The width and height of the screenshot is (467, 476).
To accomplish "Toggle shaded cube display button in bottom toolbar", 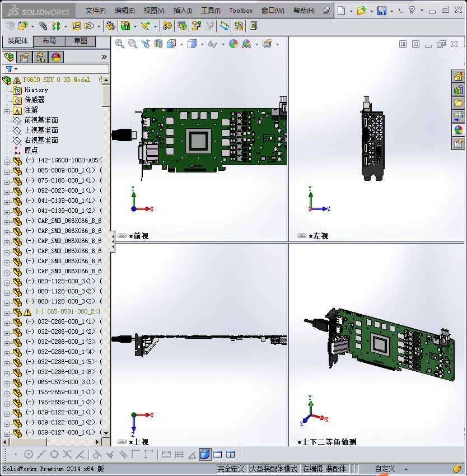I will tap(205, 454).
